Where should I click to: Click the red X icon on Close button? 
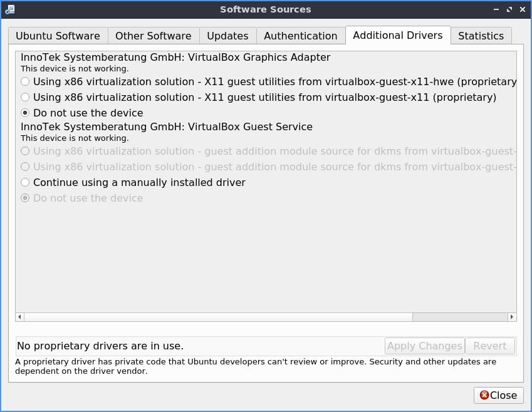pos(484,395)
